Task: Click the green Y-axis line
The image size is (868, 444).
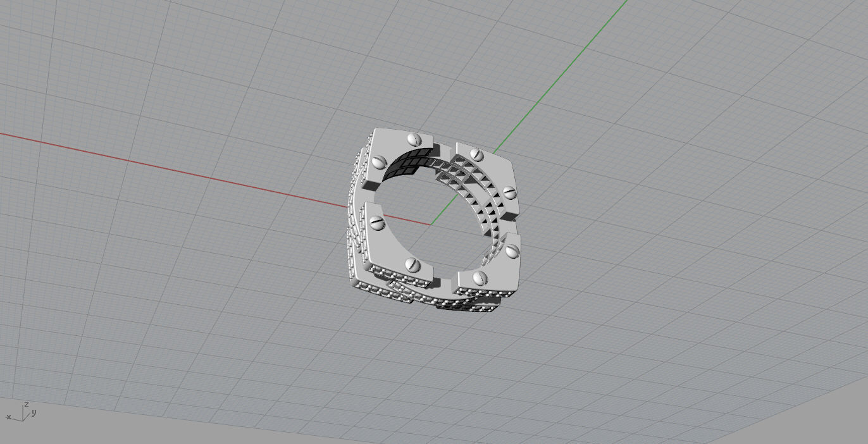Action: [530, 111]
